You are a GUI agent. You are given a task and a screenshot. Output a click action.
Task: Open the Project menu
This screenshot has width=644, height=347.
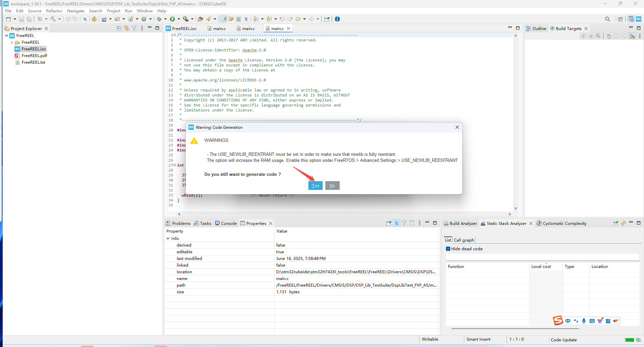click(113, 11)
